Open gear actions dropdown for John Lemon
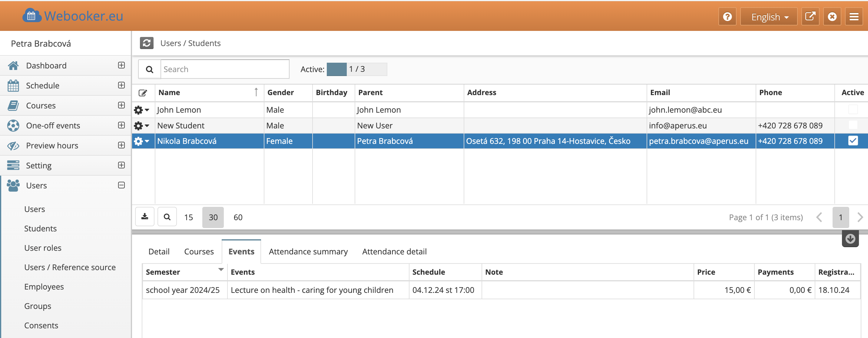Image resolution: width=868 pixels, height=338 pixels. [x=141, y=110]
